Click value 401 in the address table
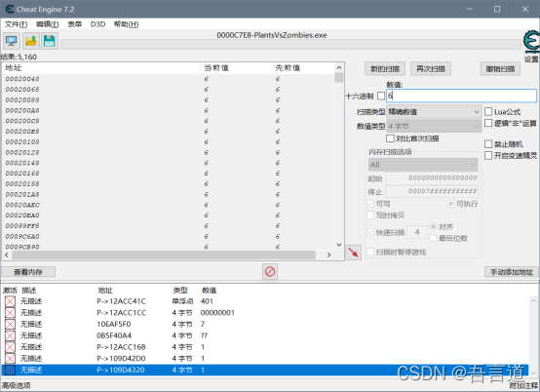 [207, 301]
